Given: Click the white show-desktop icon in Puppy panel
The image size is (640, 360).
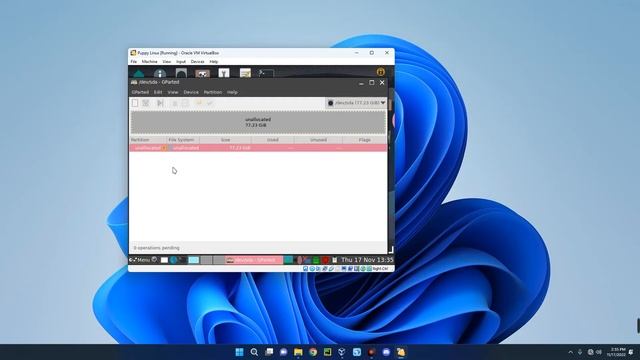Looking at the screenshot, I should coord(164,260).
